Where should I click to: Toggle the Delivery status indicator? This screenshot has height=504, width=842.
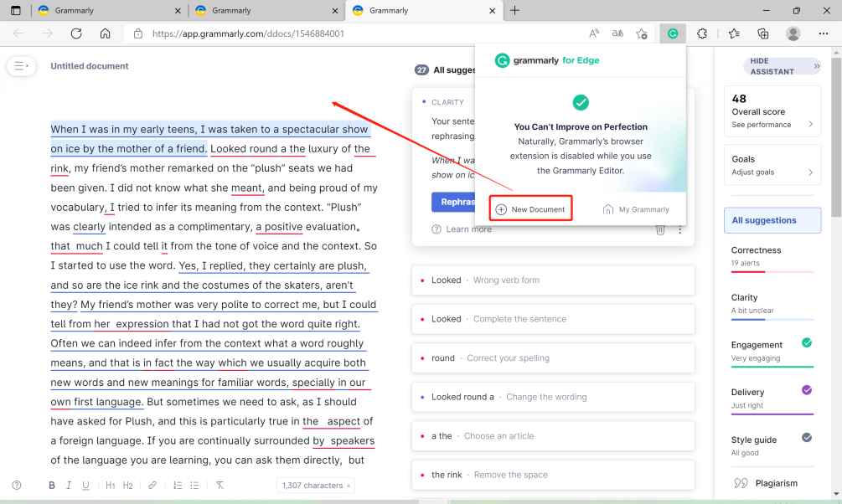pyautogui.click(x=805, y=390)
